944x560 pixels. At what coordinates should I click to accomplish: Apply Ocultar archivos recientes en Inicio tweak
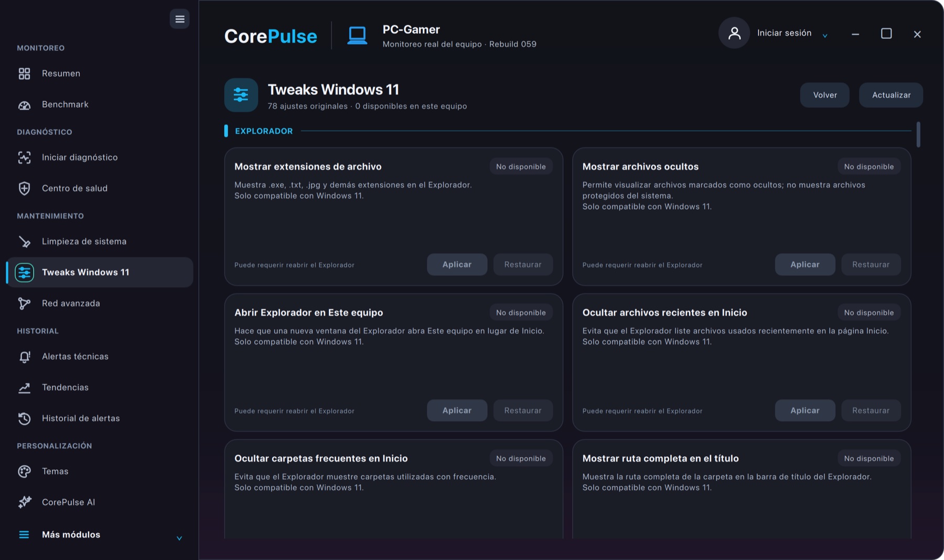805,411
